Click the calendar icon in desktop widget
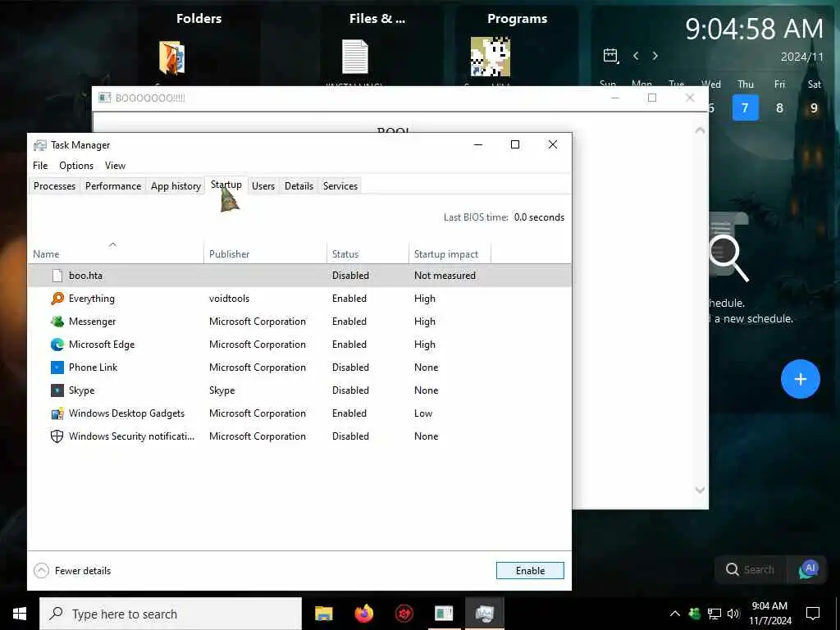This screenshot has width=840, height=630. click(610, 56)
